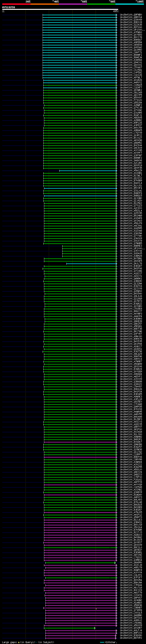Open the UniRef100_B3ENM3 label
The image size is (146, 644).
(x=131, y=319)
